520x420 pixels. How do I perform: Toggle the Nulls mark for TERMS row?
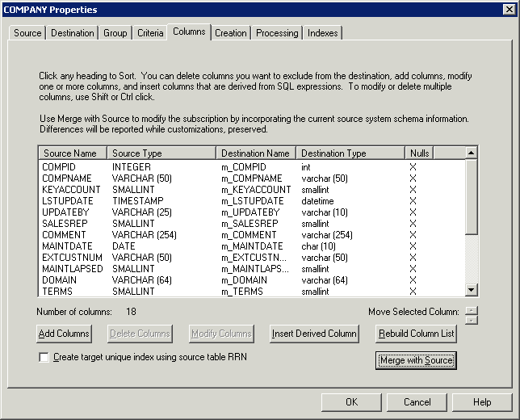pos(413,291)
